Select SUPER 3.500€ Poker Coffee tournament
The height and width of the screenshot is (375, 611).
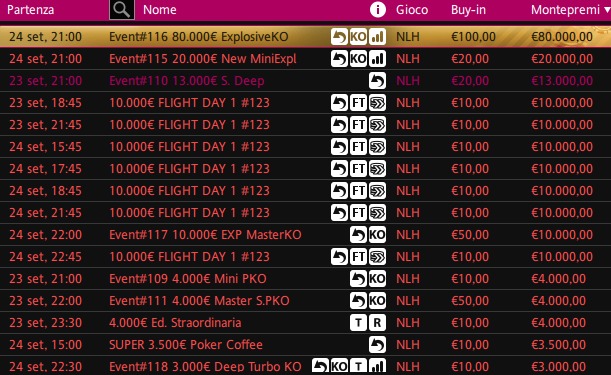306,345
